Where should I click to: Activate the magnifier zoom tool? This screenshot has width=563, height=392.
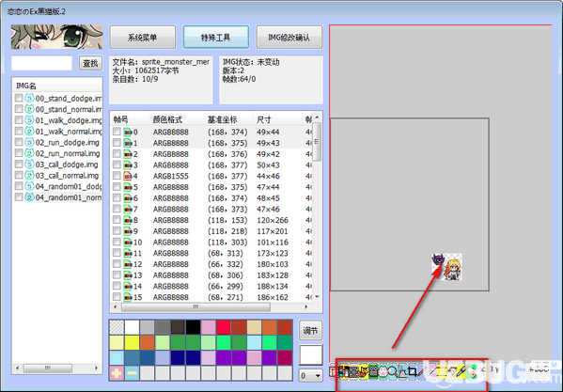point(393,371)
